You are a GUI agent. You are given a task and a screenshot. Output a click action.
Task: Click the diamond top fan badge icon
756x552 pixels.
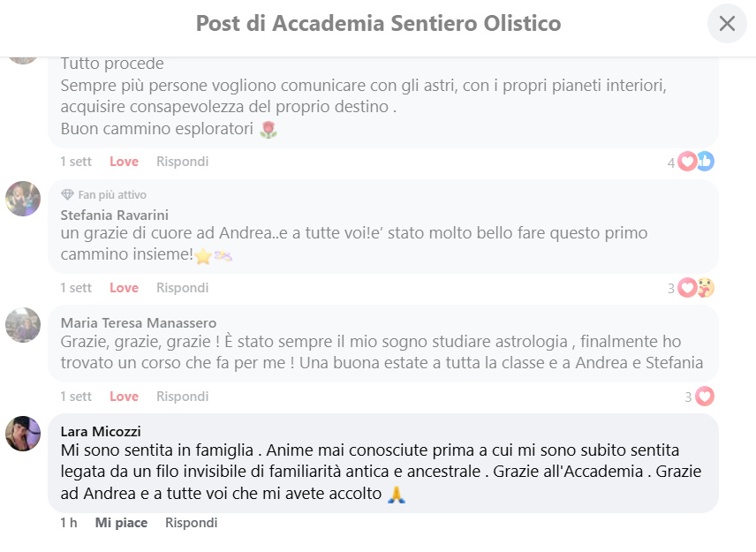[67, 195]
